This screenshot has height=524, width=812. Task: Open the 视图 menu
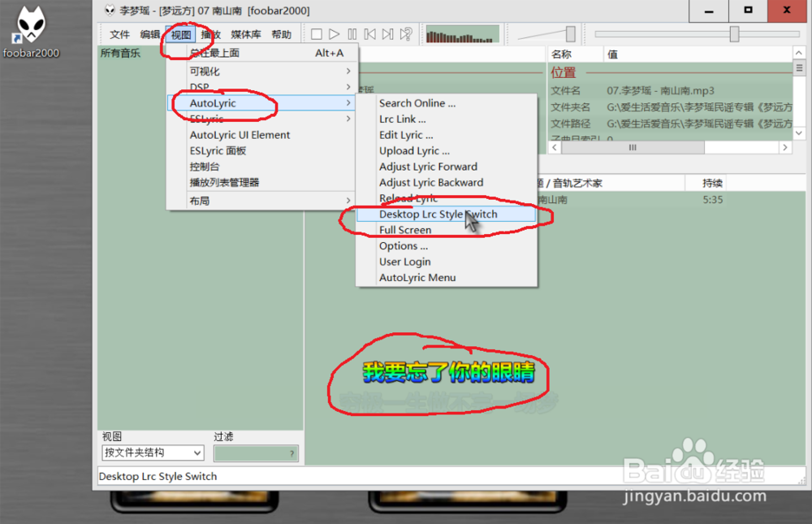(x=181, y=35)
